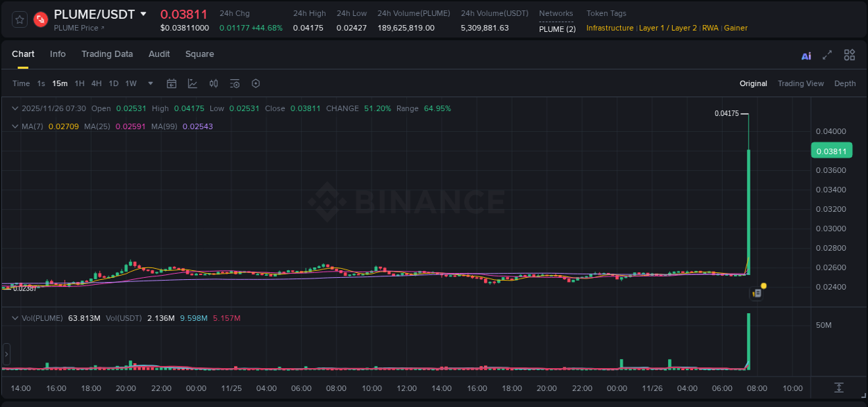This screenshot has height=407, width=868.
Task: Open the PLUME/USDT pair selector dropdown
Action: coord(143,14)
